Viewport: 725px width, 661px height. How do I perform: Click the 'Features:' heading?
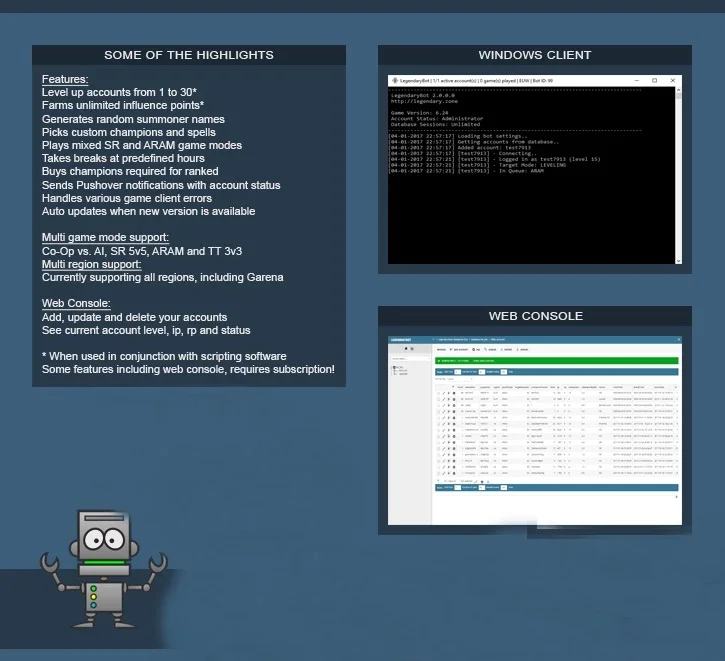pos(65,79)
